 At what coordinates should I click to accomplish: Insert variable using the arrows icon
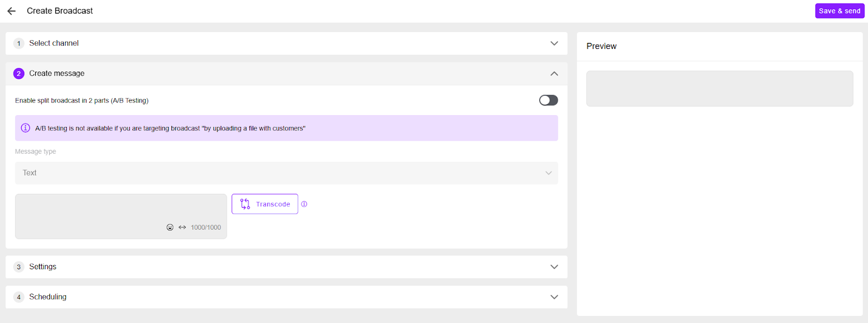point(182,227)
